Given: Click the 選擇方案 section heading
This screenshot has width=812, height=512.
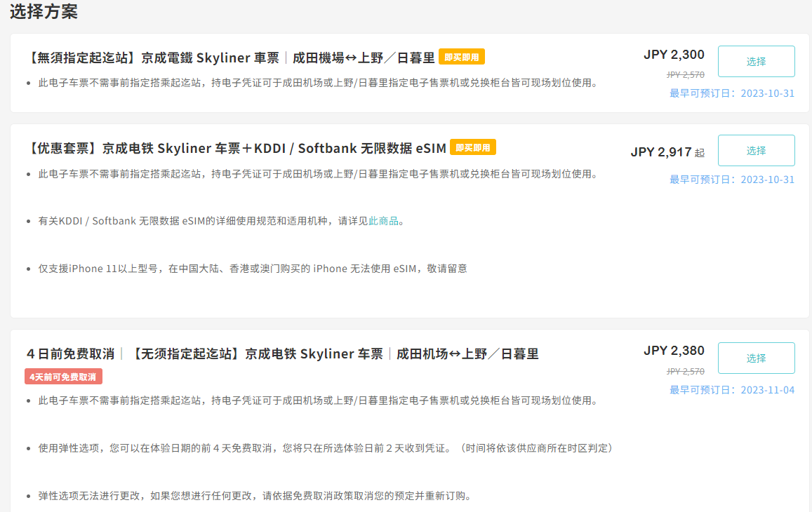Looking at the screenshot, I should (44, 11).
